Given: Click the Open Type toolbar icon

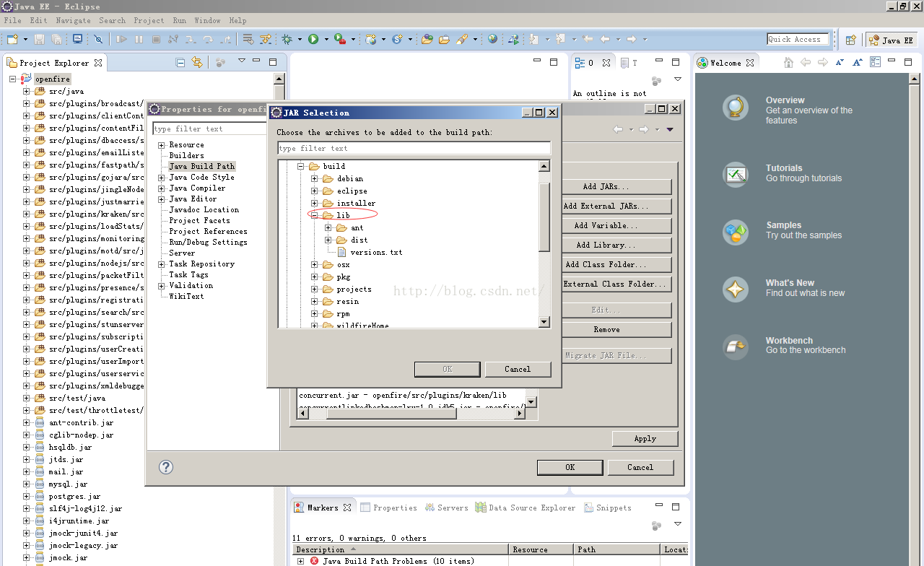Looking at the screenshot, I should pyautogui.click(x=427, y=39).
